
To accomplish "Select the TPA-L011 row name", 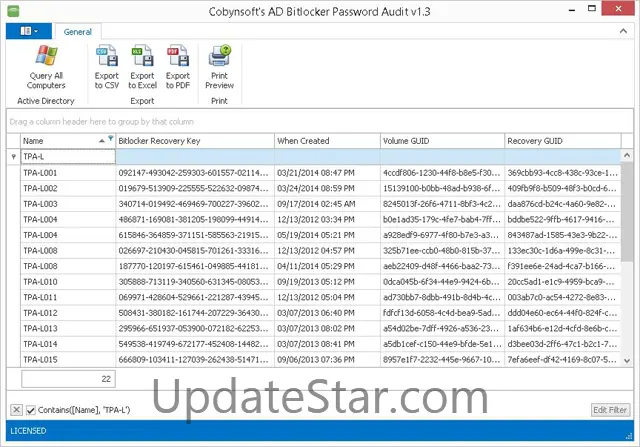I will point(40,297).
